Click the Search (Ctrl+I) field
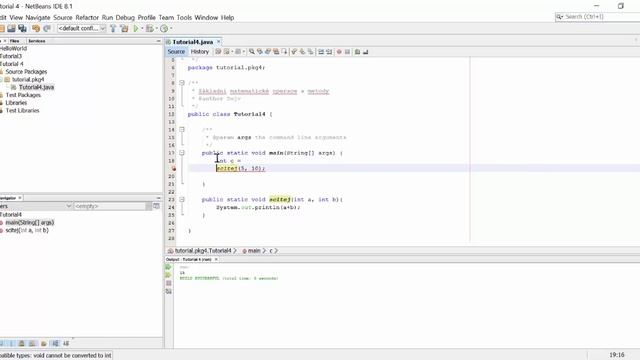Viewport: 640px width, 360px height. coord(598,17)
